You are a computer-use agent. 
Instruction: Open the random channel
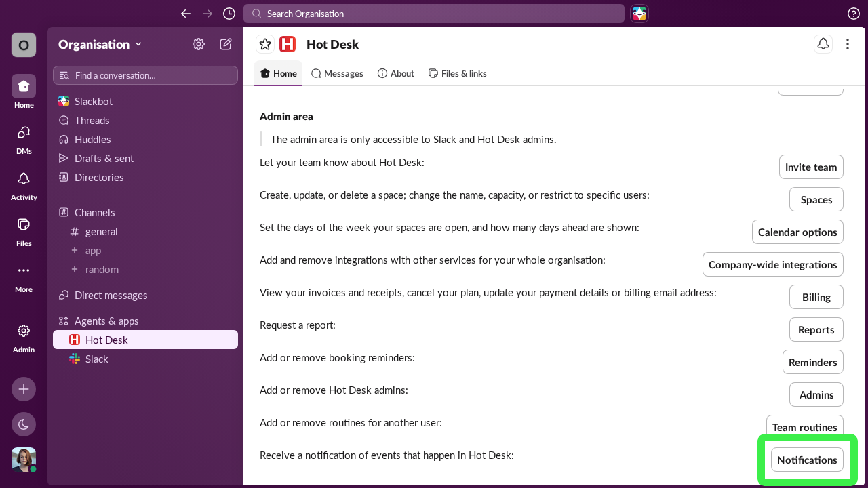145,269
